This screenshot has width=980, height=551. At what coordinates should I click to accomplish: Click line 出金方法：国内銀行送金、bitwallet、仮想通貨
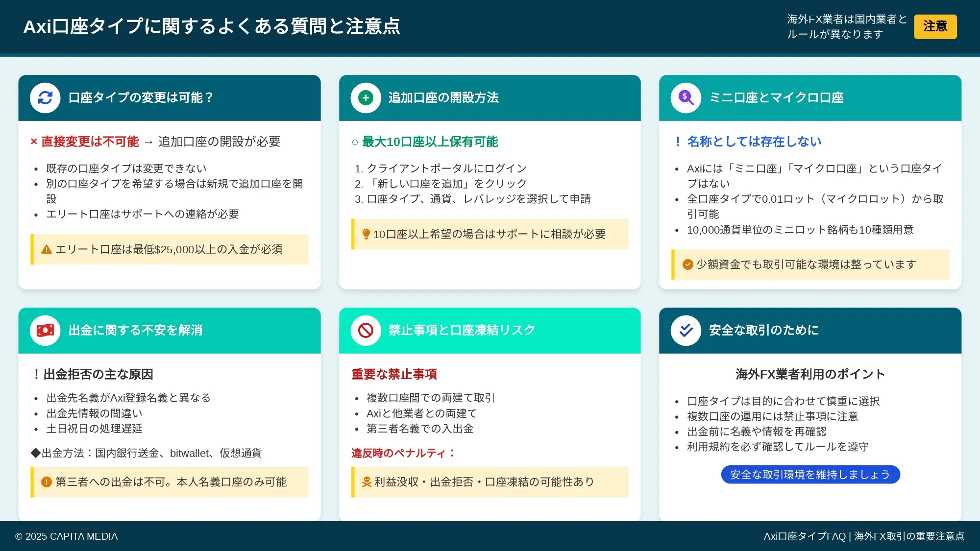[146, 453]
